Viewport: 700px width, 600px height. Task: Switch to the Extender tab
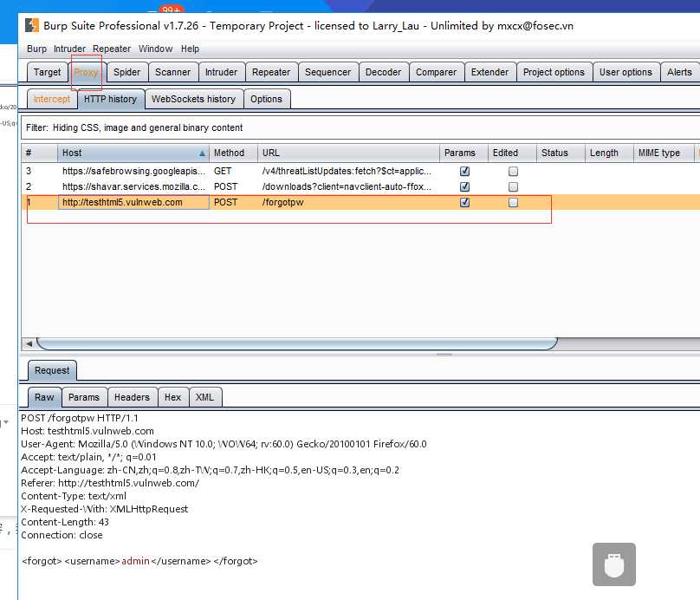click(489, 72)
